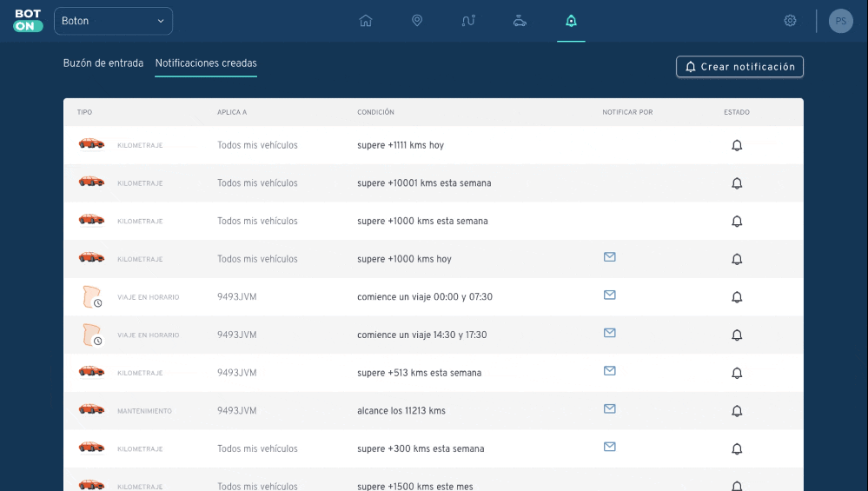Click car icon of Mantenimiento row
Image resolution: width=868 pixels, height=491 pixels.
(x=91, y=409)
